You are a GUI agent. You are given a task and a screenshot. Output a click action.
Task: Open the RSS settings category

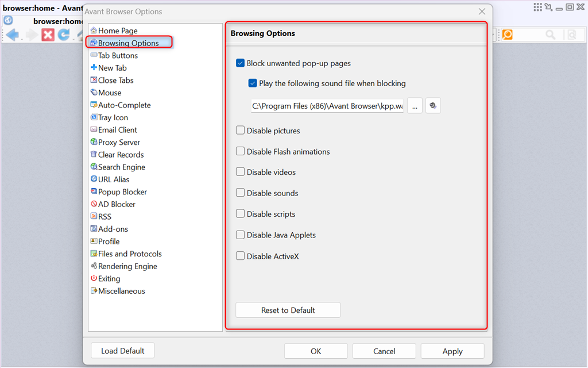pos(101,217)
